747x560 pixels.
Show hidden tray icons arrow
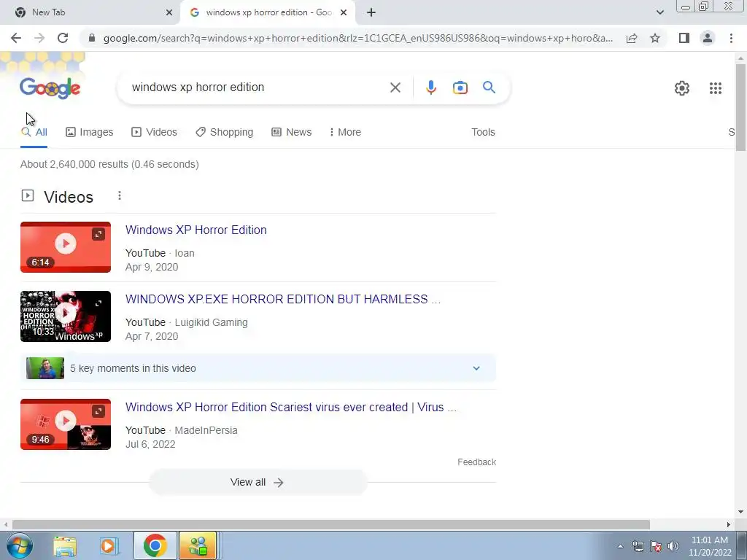620,546
